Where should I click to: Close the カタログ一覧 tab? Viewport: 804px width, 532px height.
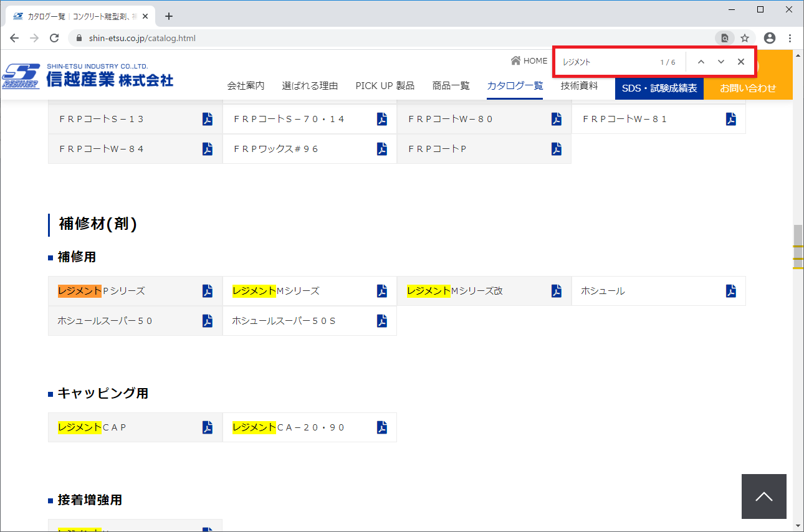(x=145, y=16)
